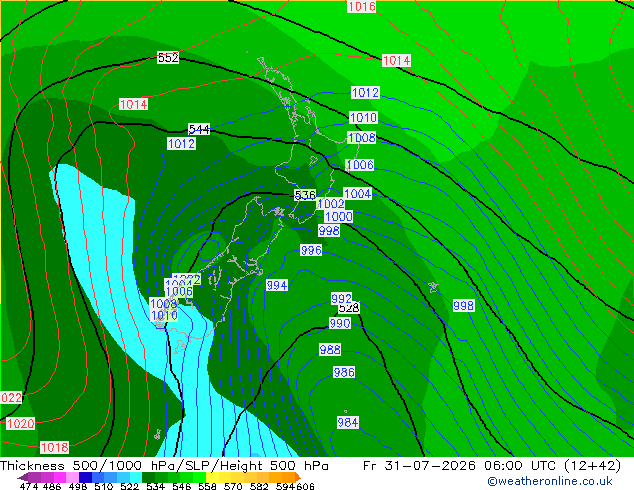
Task: Click the darkest green swatch in the legend
Action: pos(148,477)
